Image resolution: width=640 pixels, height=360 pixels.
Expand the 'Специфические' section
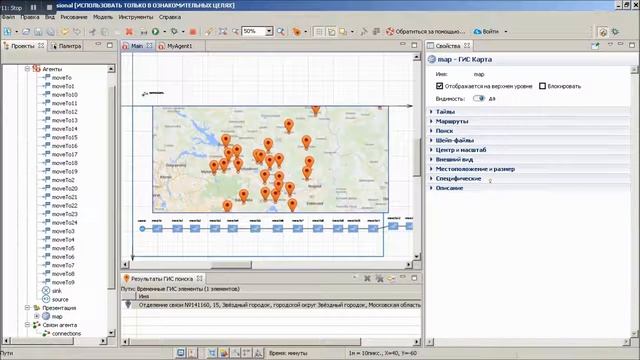pos(431,178)
